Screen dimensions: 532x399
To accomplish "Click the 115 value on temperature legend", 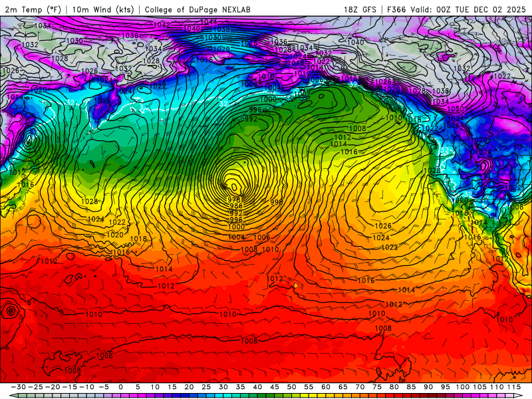I will coord(514,387).
